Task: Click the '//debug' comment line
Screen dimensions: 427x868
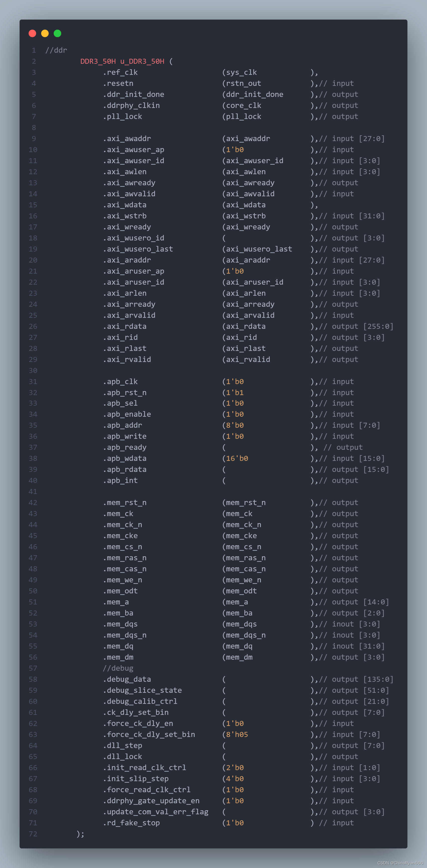Action: pos(118,668)
